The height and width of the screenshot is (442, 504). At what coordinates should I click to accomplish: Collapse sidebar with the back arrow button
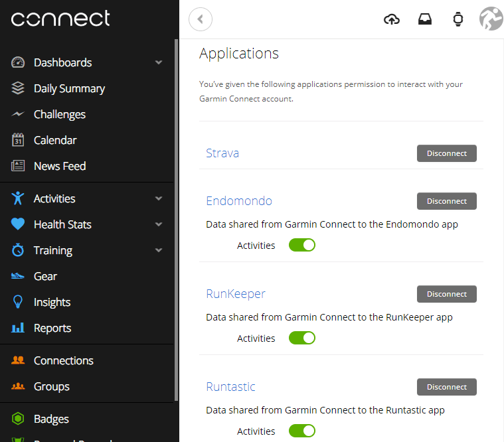click(x=201, y=19)
